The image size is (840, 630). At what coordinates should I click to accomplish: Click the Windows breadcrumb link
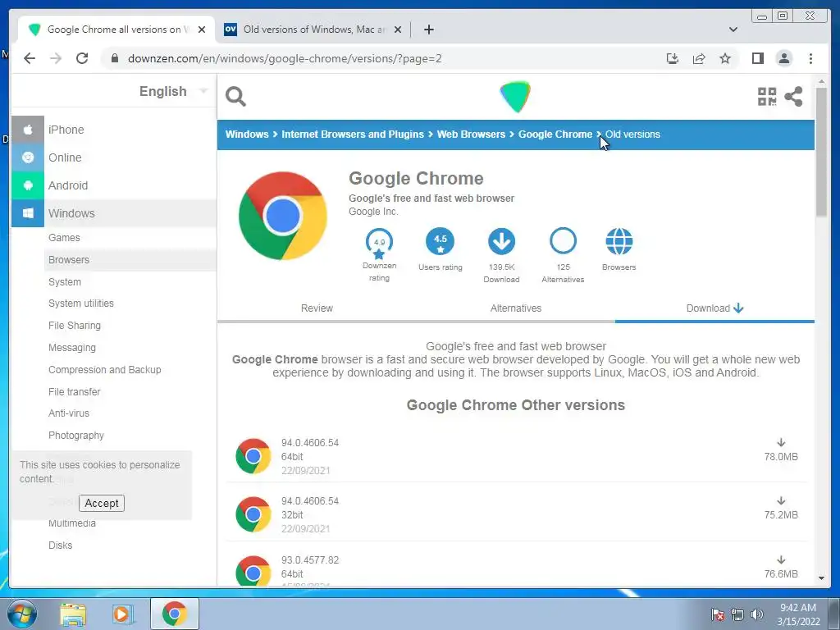click(246, 135)
